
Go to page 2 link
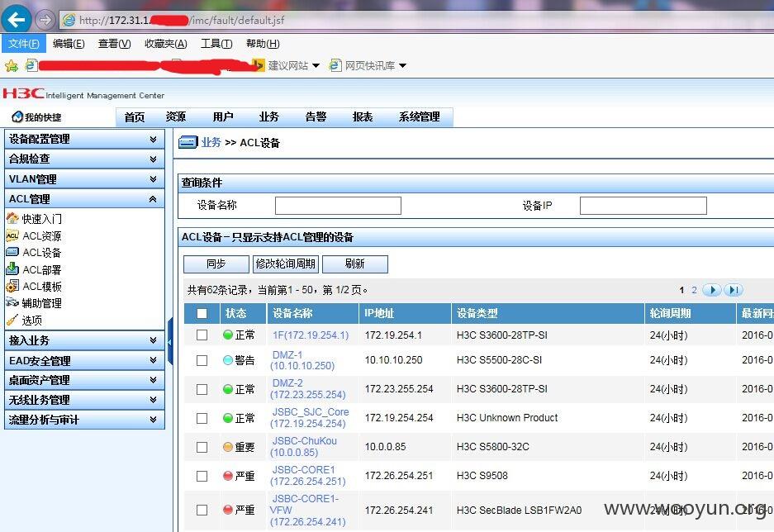(694, 290)
